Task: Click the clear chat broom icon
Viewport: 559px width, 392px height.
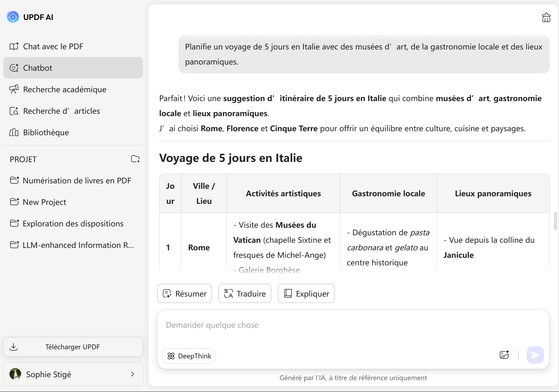Action: pos(546,17)
